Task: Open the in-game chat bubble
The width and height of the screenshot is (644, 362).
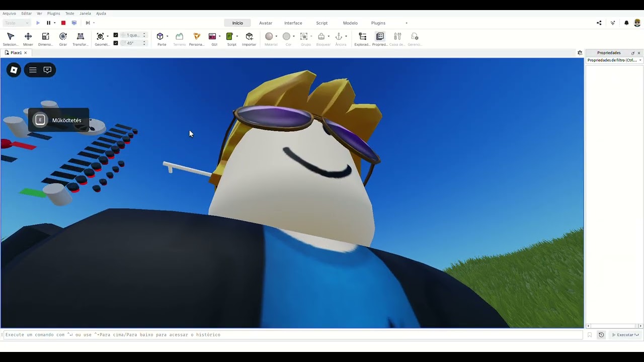Action: [47, 70]
